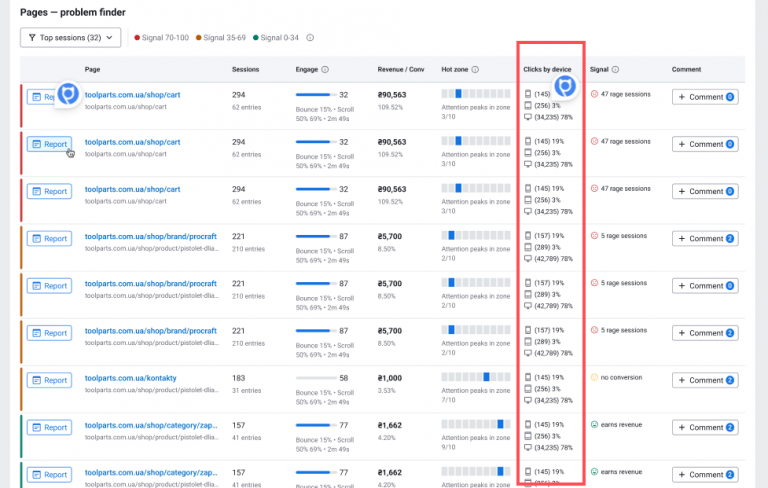The image size is (768, 488).
Task: Sort by Sessions column header
Action: [245, 70]
